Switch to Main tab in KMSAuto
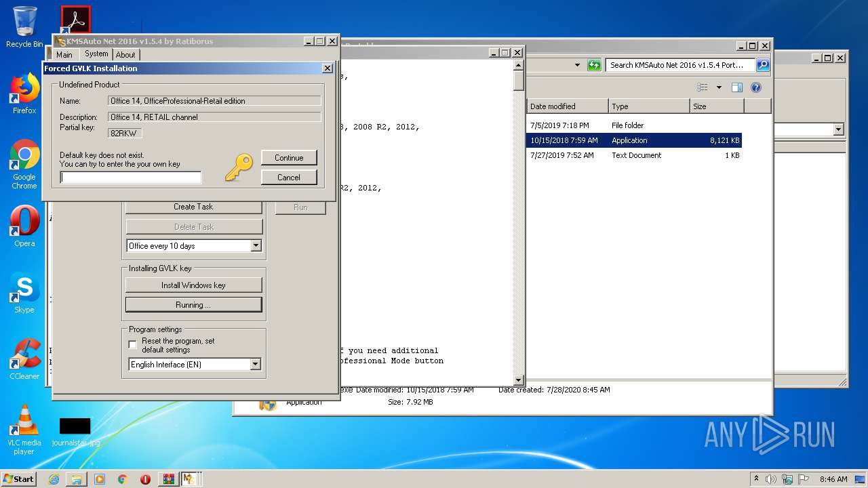 64,55
